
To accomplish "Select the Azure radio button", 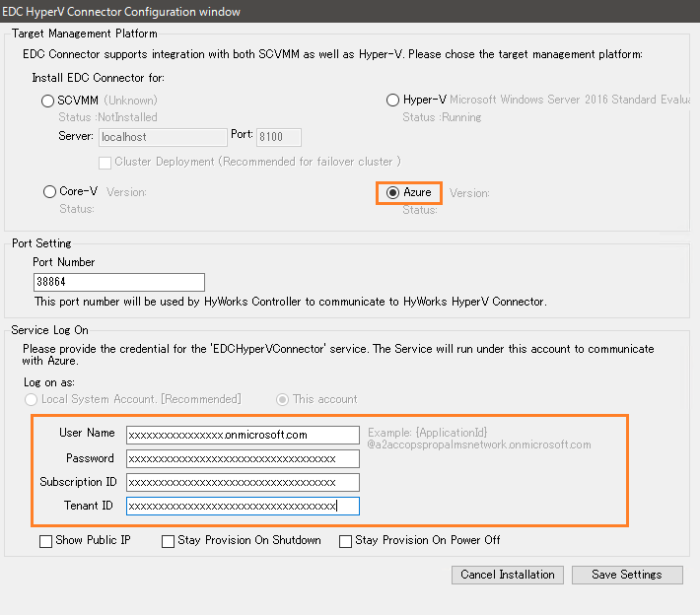I will pos(392,192).
